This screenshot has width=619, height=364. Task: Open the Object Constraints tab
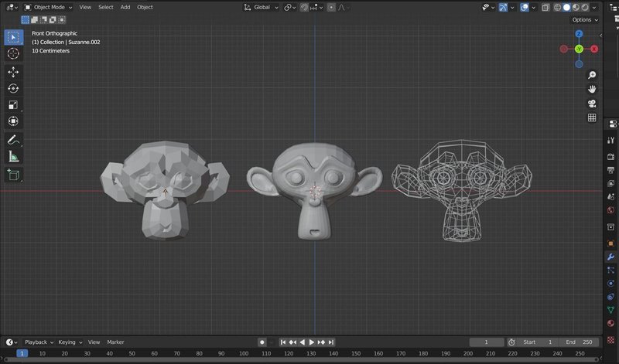(610, 297)
